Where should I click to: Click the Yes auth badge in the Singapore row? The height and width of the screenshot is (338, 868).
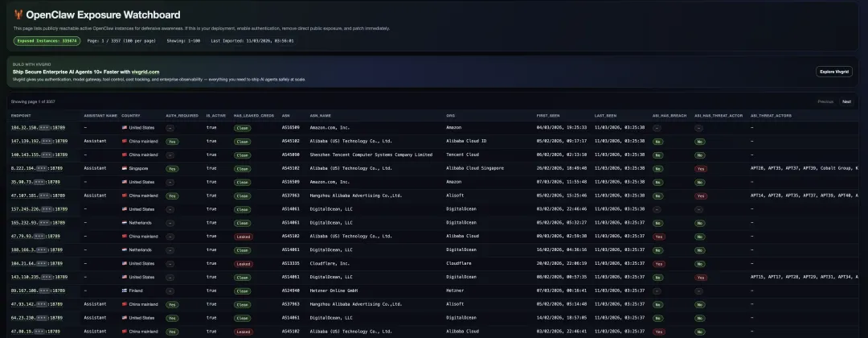click(x=172, y=169)
